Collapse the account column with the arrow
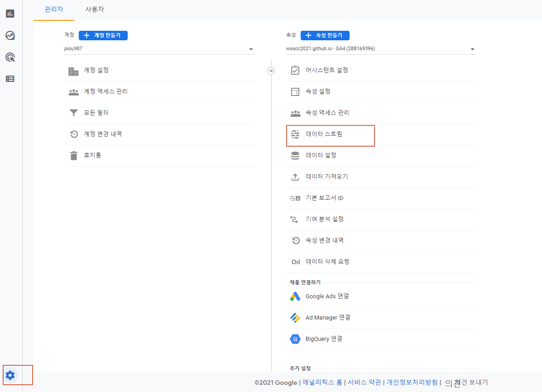 click(x=271, y=71)
